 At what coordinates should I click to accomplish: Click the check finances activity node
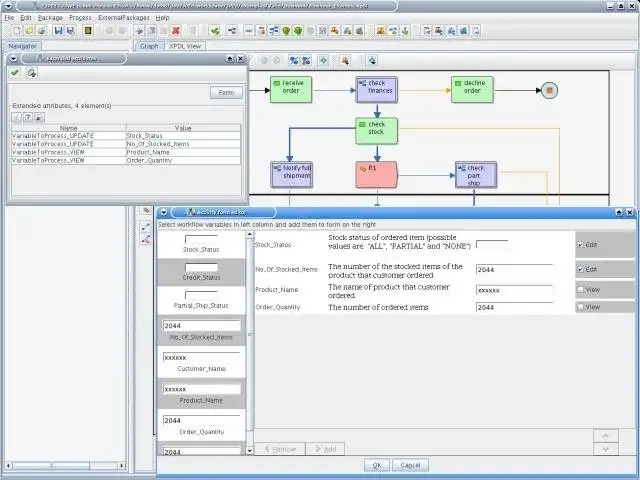[x=376, y=90]
